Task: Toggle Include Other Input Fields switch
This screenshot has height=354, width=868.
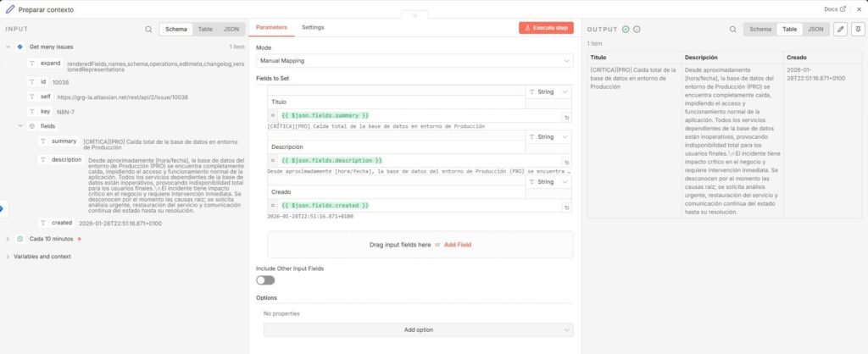Action: click(x=265, y=279)
